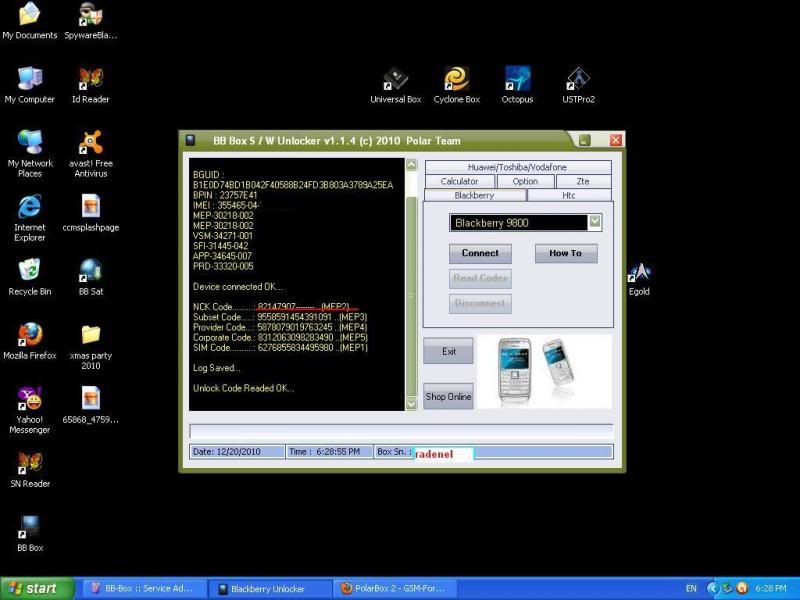Click the BB Box window title icon
Viewport: 800px width, 600px height.
[x=190, y=140]
